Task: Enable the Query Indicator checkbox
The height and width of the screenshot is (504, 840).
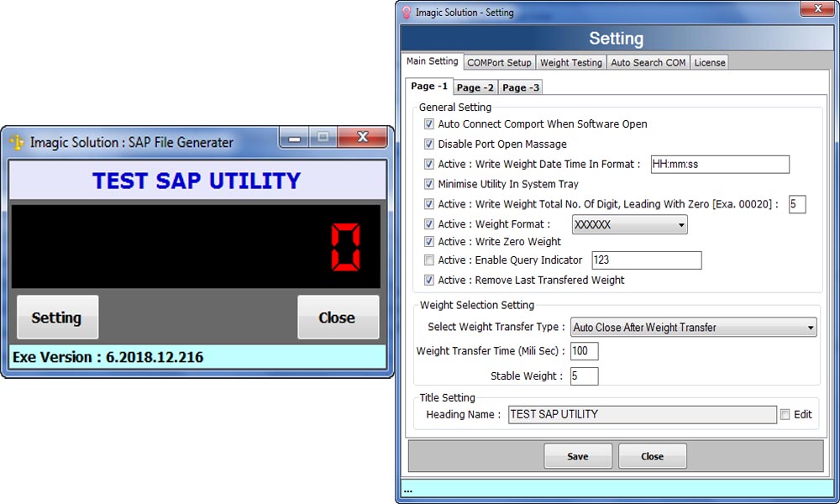Action: point(429,260)
